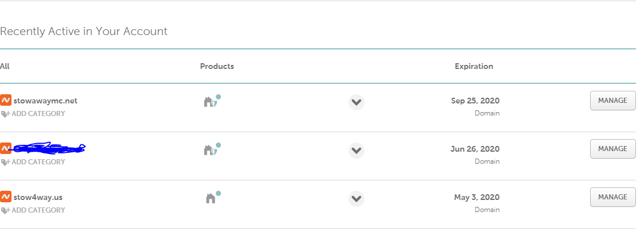The image size is (644, 231).
Task: Click the Namecheap logo beside stow4way.us
Action: [6, 197]
